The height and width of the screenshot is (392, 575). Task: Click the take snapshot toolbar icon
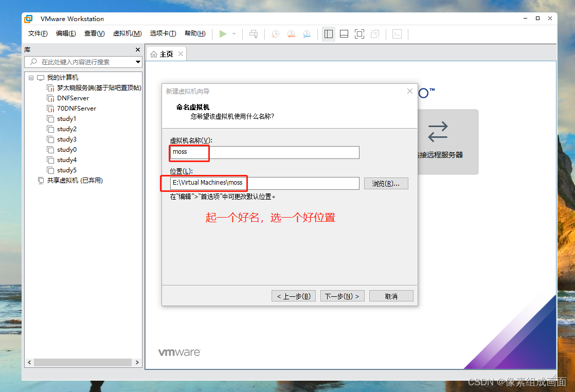[x=275, y=34]
